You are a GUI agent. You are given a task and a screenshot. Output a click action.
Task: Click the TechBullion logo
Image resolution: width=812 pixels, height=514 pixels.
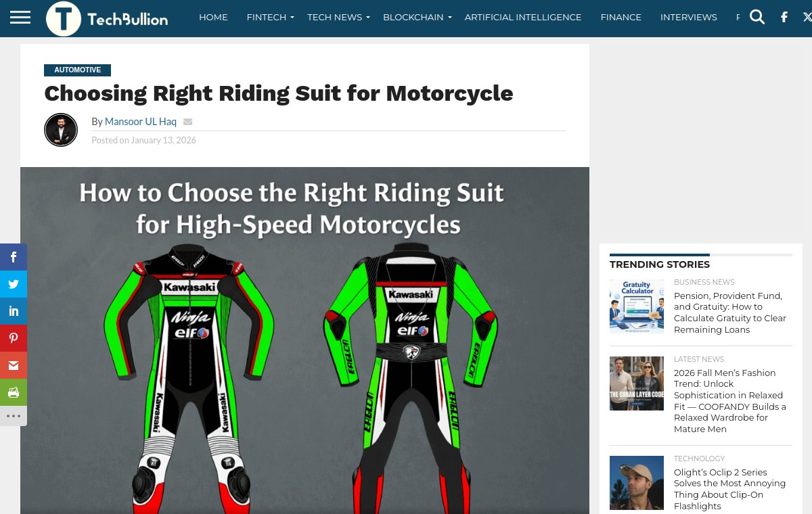click(x=107, y=18)
